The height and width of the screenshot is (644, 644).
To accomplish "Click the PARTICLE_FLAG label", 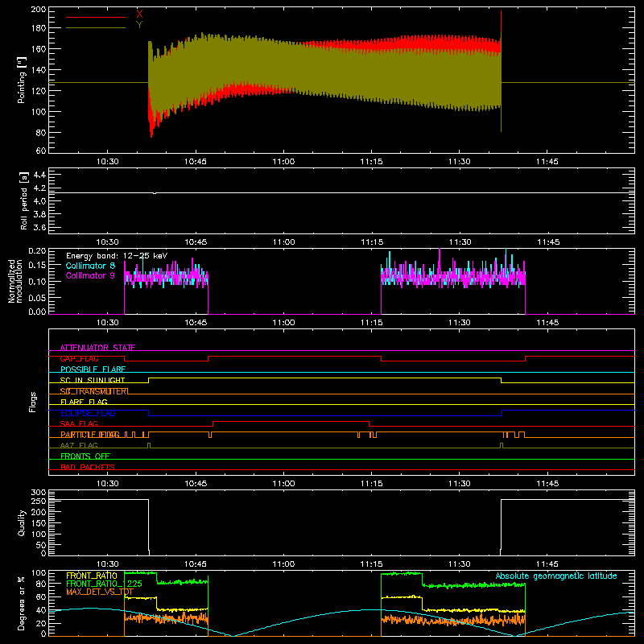I will (90, 434).
